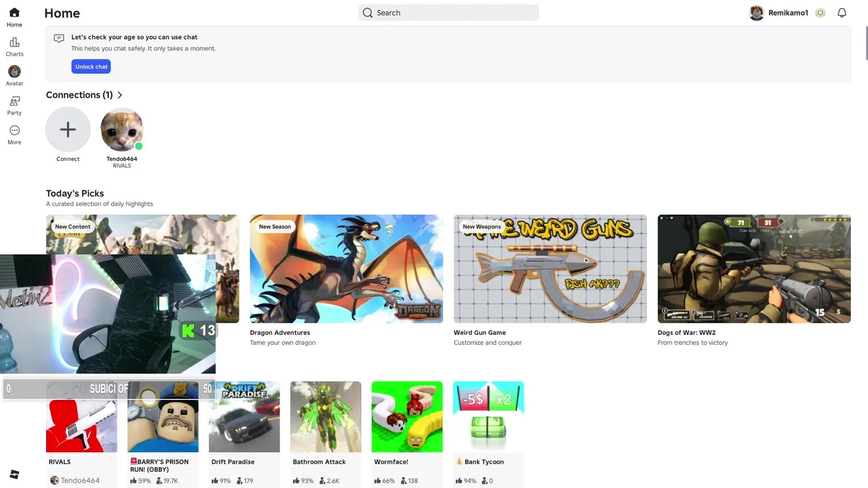Click "From trenches to victory" text
The width and height of the screenshot is (868, 488).
692,343
